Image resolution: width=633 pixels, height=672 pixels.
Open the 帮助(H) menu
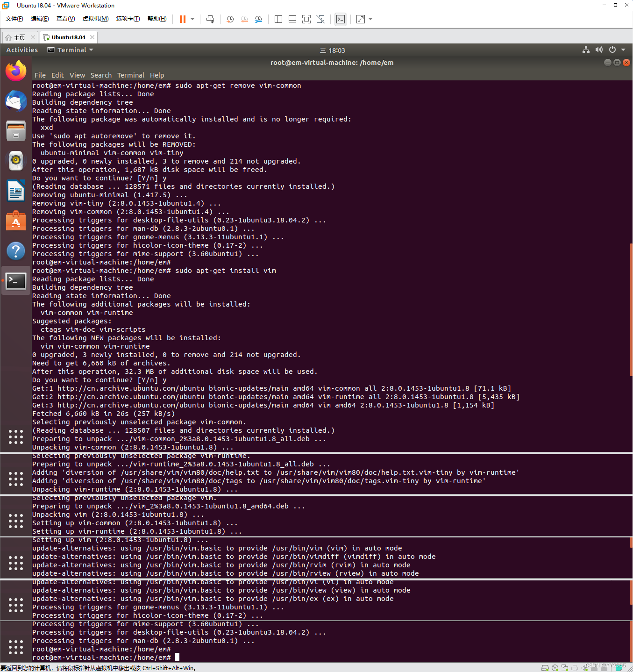[x=157, y=19]
